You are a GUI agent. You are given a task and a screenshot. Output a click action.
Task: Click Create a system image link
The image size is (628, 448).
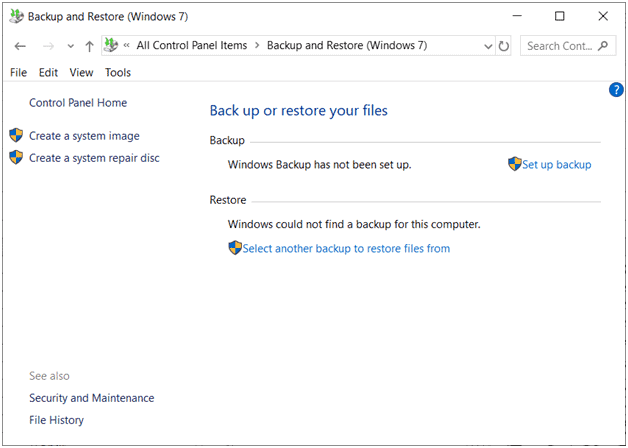(x=85, y=136)
